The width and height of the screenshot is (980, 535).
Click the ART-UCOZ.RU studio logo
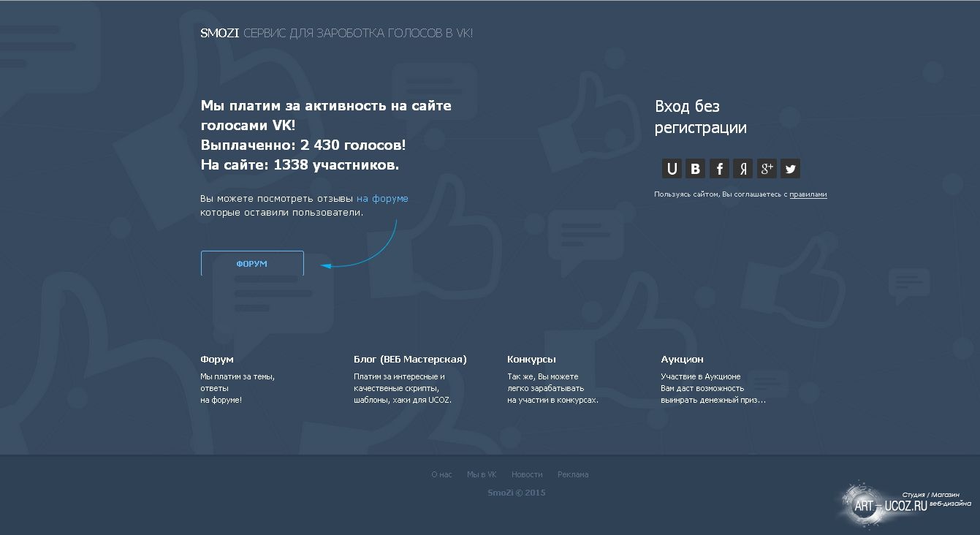904,504
